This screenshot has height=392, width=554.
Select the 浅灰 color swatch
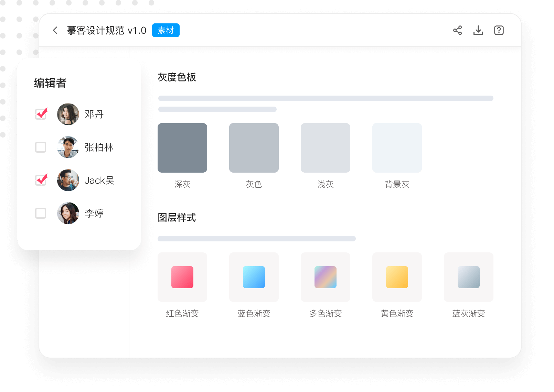click(326, 148)
